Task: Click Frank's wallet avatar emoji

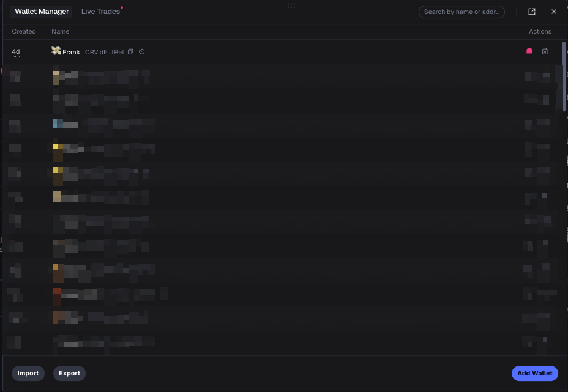Action: coord(56,51)
